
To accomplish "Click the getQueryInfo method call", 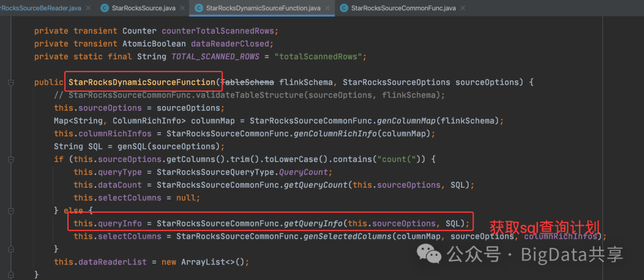I will [x=314, y=223].
